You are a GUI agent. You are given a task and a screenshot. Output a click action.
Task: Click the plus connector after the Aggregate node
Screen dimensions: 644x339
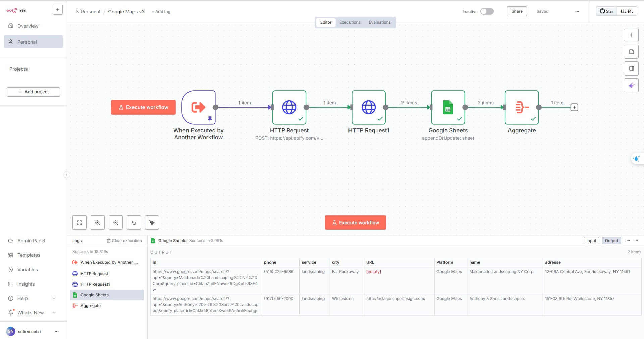point(574,107)
